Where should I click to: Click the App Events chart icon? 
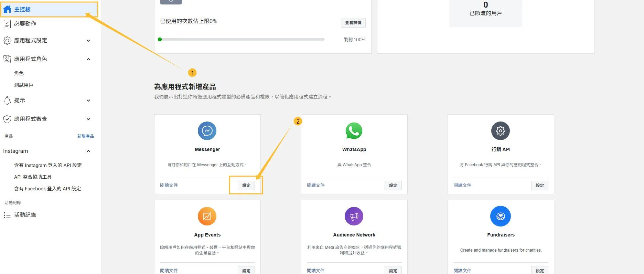tap(207, 216)
